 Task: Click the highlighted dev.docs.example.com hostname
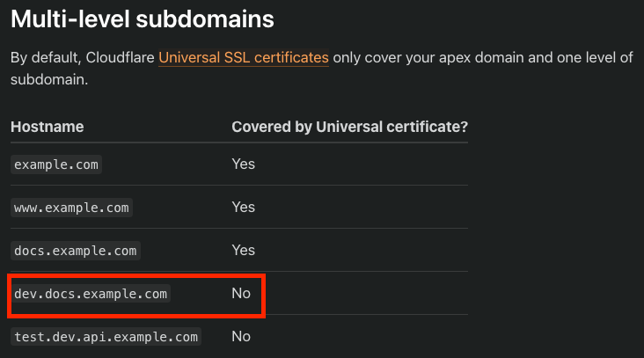pos(91,294)
